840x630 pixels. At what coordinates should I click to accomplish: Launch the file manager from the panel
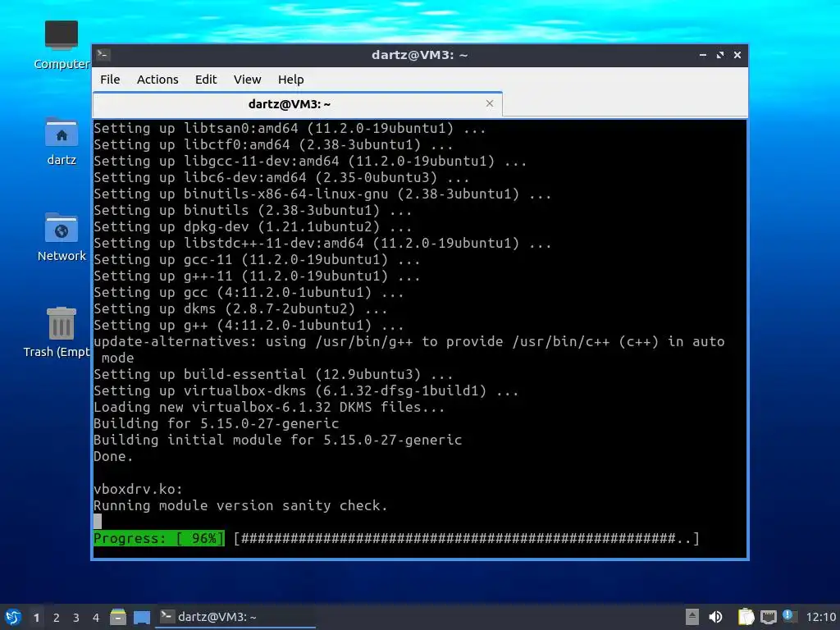coord(118,617)
